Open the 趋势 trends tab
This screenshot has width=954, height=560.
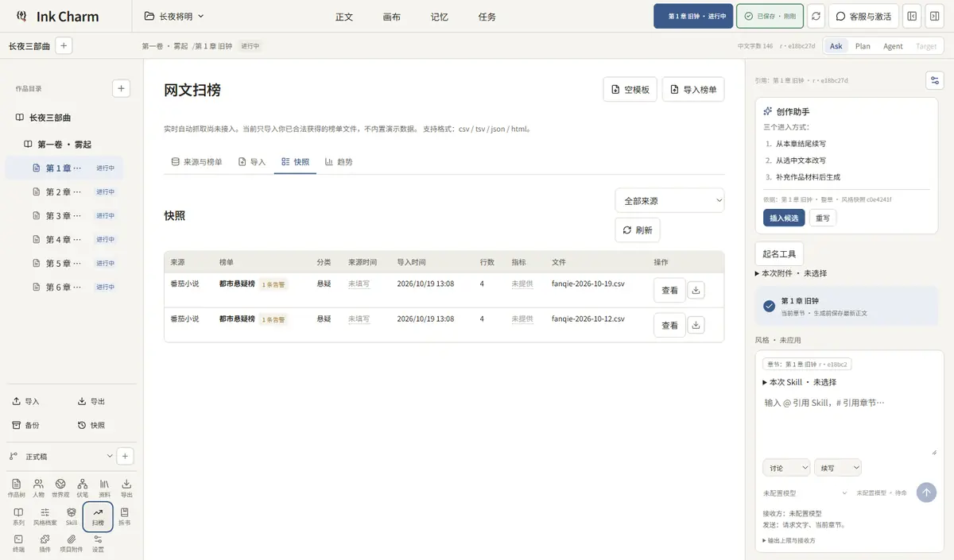339,161
